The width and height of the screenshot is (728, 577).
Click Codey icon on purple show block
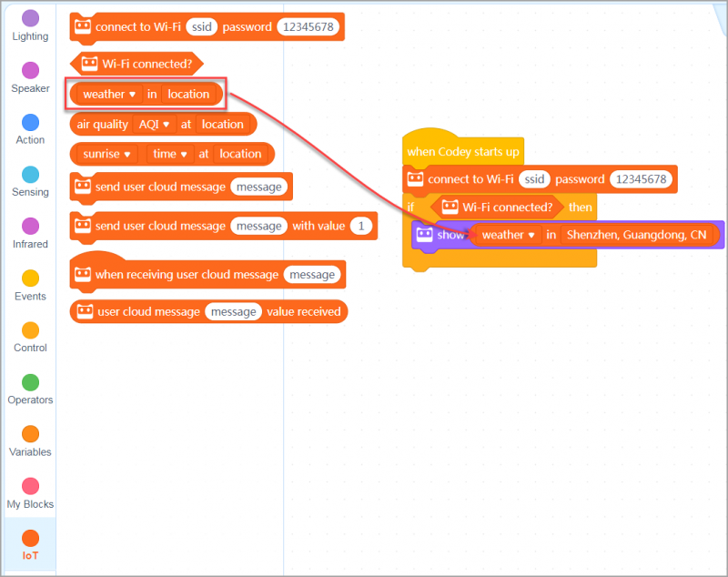(x=424, y=235)
